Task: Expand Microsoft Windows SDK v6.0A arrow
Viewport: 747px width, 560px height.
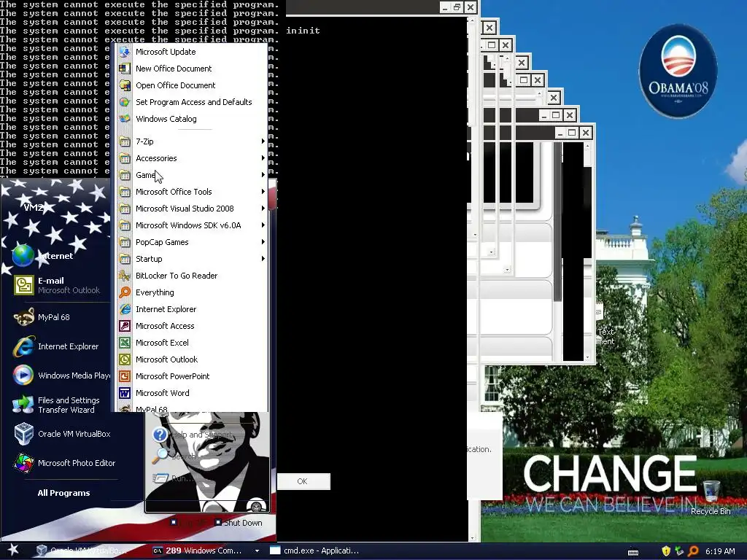Action: tap(263, 225)
